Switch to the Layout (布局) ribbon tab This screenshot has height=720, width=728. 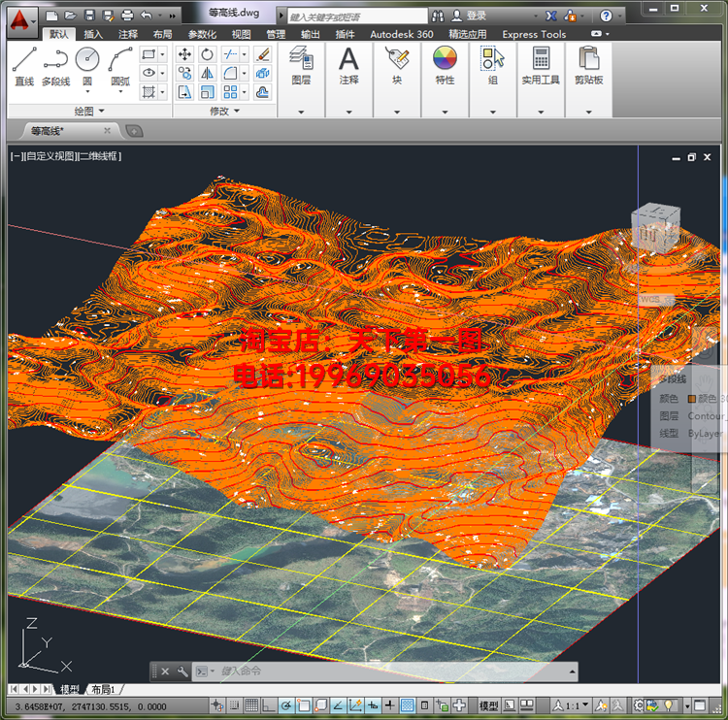click(162, 34)
